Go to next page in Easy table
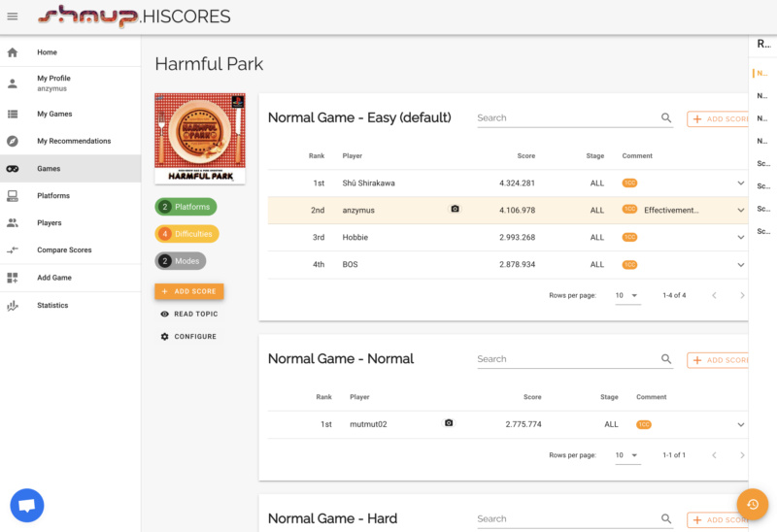 pos(742,296)
